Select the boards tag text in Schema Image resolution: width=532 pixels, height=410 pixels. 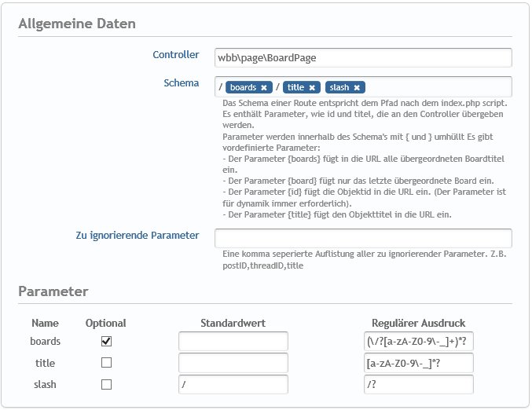[243, 87]
